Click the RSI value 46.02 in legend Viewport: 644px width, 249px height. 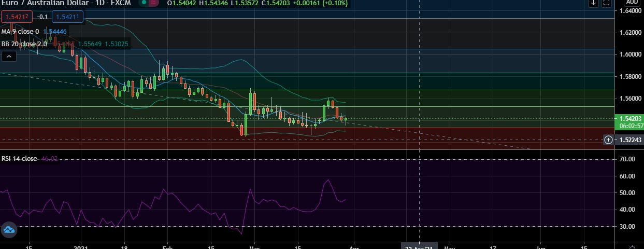pyautogui.click(x=49, y=158)
